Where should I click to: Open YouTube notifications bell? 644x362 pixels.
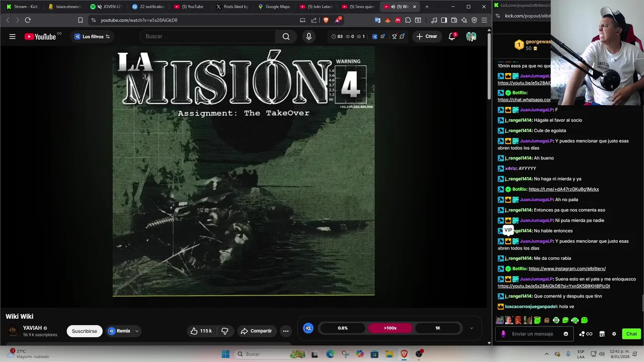pyautogui.click(x=452, y=36)
